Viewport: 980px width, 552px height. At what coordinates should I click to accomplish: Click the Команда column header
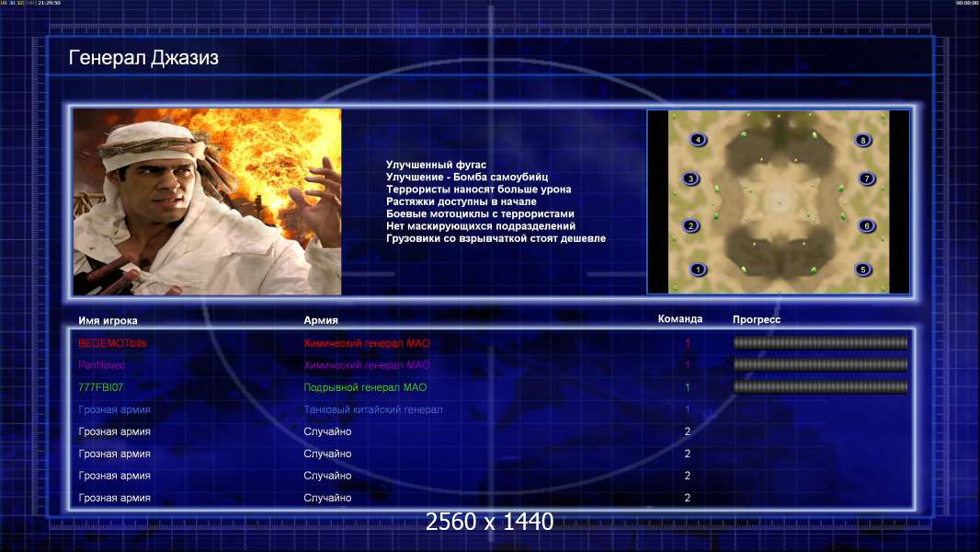[x=680, y=319]
